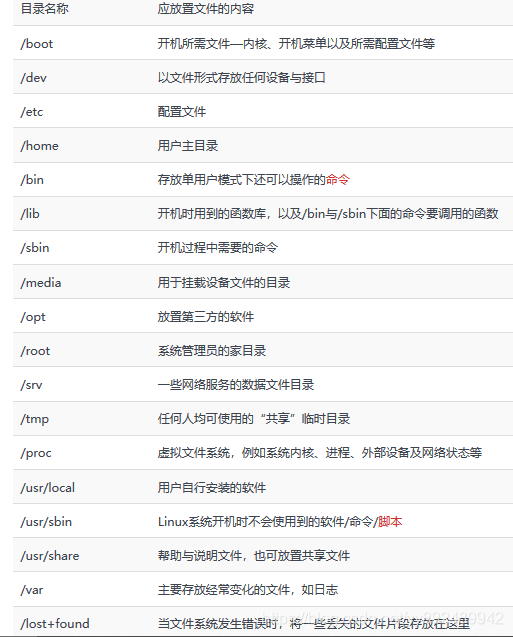Click the /usr/local directory cell

point(48,487)
